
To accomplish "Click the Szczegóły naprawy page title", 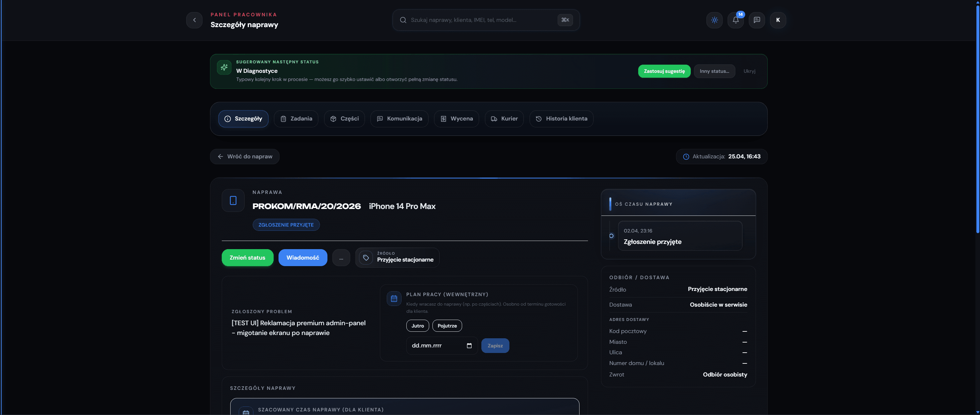I will 244,25.
